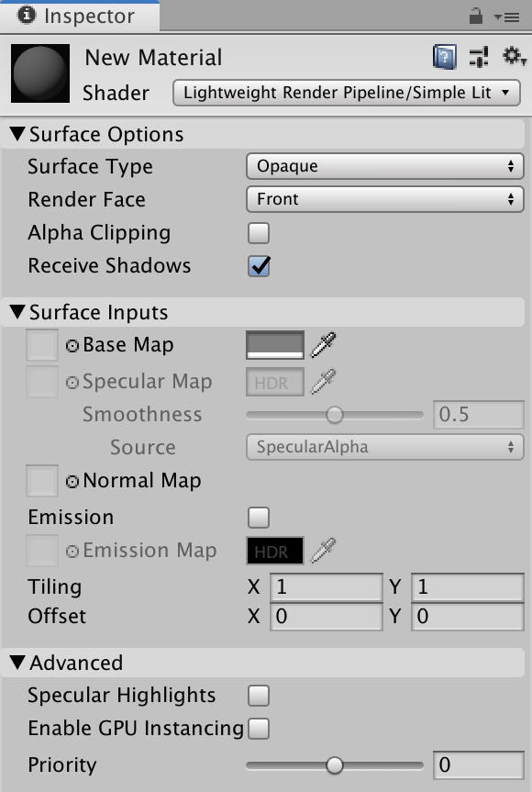The height and width of the screenshot is (792, 532).
Task: Pick Base Map color with the eyedropper
Action: pos(323,344)
